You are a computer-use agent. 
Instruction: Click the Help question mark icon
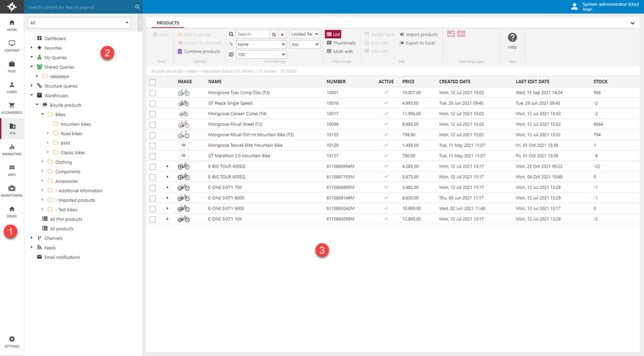(x=512, y=38)
